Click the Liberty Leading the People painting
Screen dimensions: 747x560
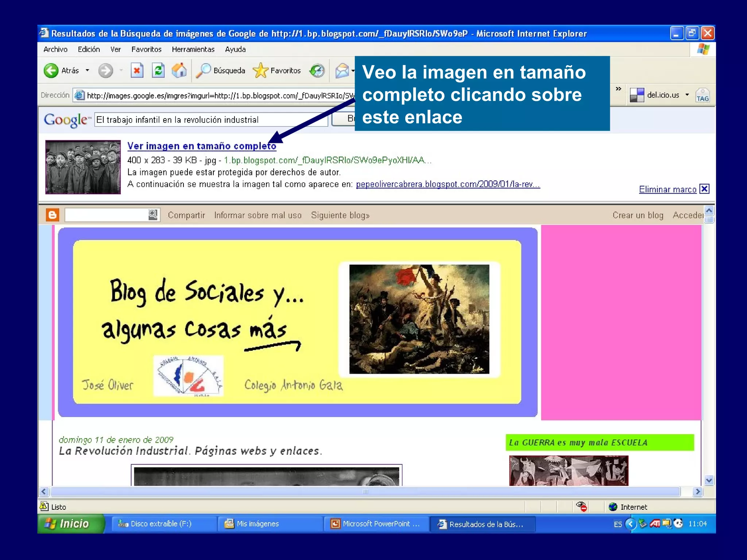(x=419, y=319)
